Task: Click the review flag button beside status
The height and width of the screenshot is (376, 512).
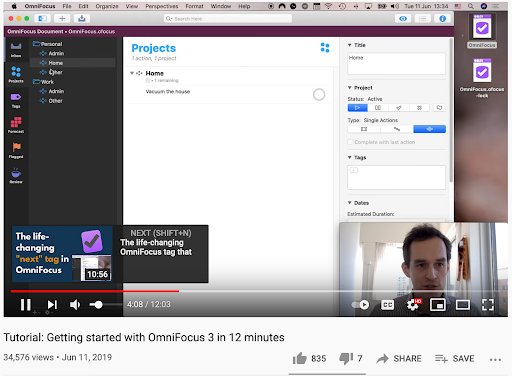Action: click(x=439, y=108)
